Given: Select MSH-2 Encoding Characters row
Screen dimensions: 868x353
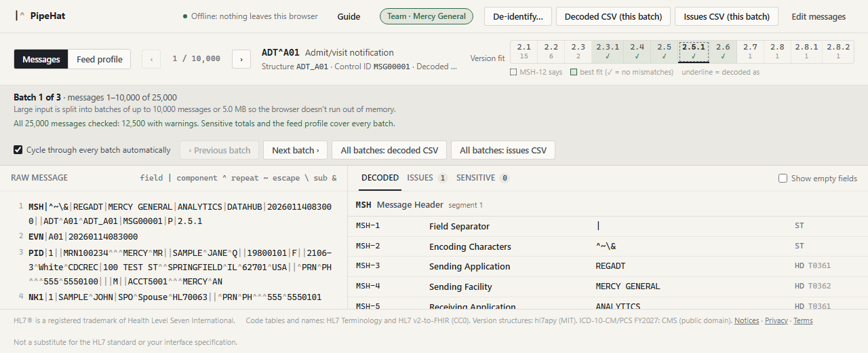Looking at the screenshot, I should click(607, 246).
